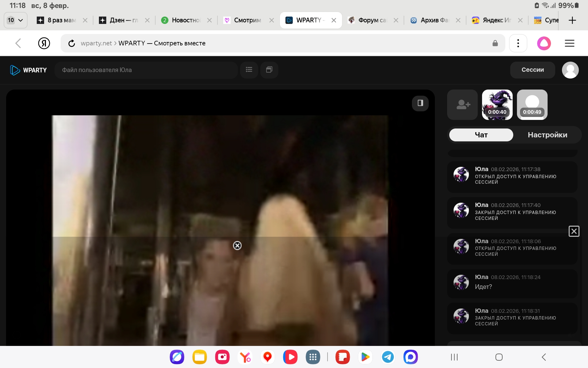This screenshot has width=588, height=368.
Task: Open Telegram from the taskbar
Action: pos(388,357)
